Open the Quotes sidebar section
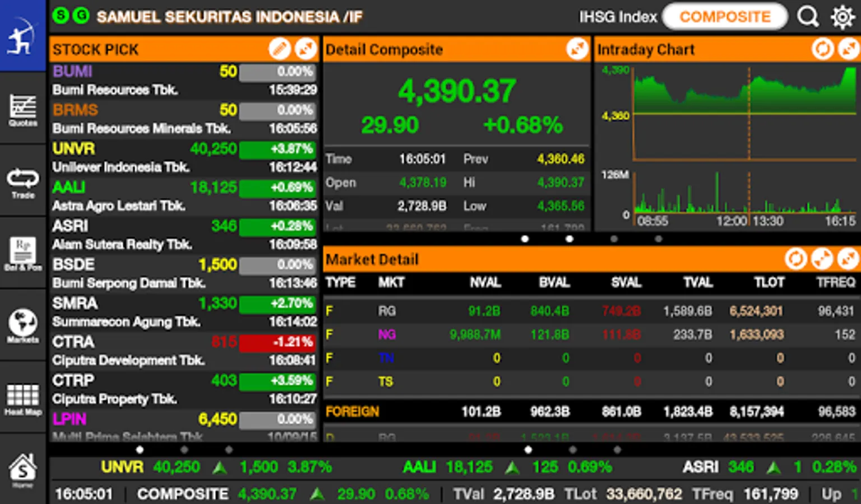The height and width of the screenshot is (504, 861). pyautogui.click(x=22, y=108)
